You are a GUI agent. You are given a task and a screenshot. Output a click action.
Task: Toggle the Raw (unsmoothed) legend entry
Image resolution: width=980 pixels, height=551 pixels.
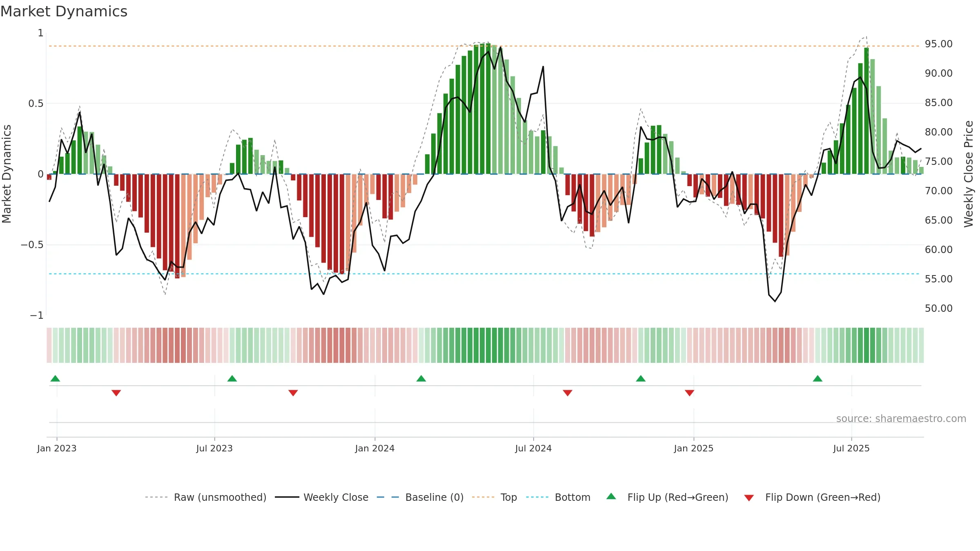206,497
